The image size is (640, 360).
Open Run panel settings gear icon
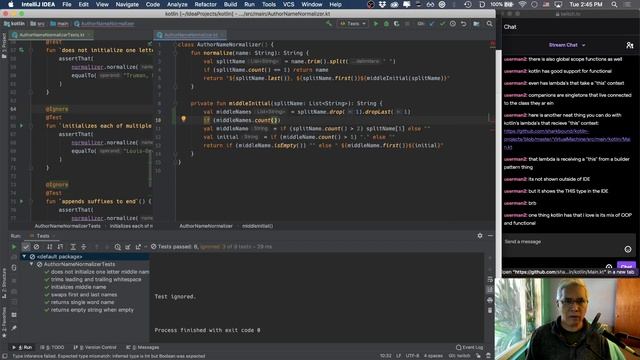(x=480, y=236)
